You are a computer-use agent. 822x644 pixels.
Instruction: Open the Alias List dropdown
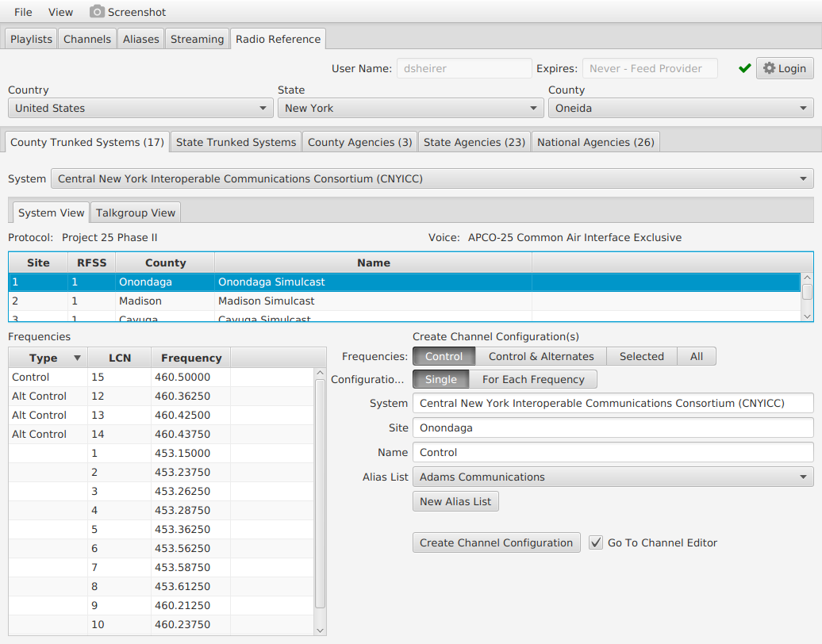click(613, 477)
